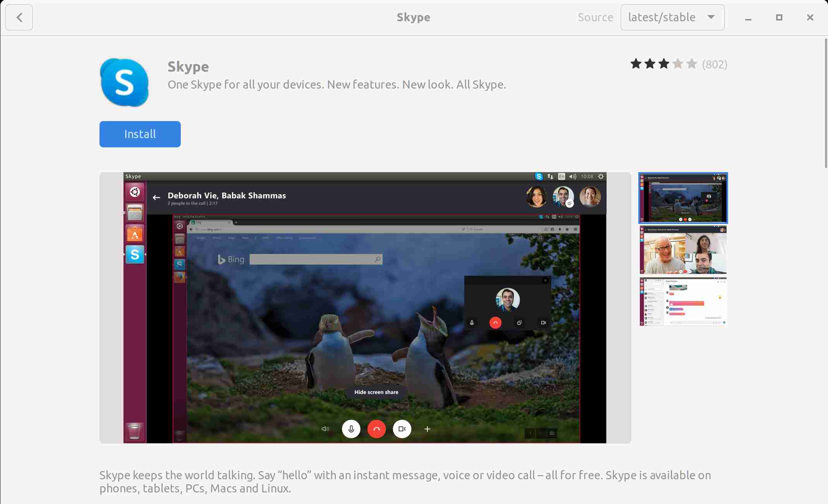
Task: Close the software window
Action: tap(810, 17)
